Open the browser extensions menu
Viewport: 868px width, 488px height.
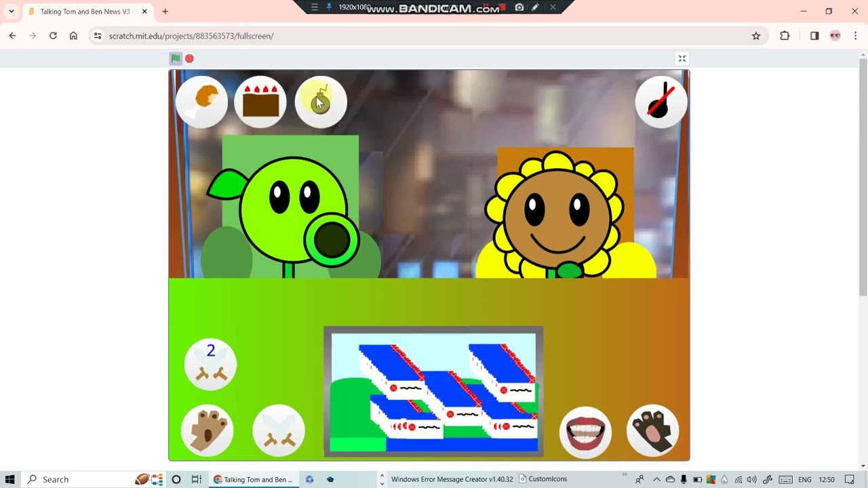(785, 36)
